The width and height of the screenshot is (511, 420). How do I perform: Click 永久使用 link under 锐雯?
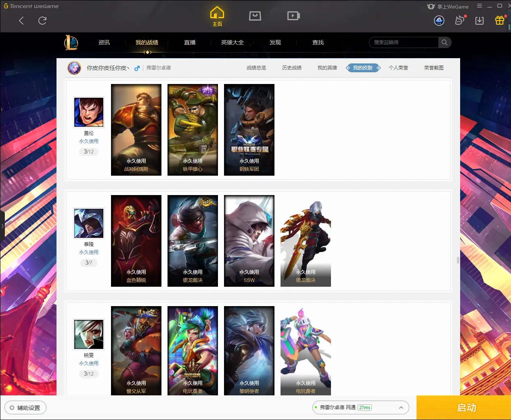[89, 363]
